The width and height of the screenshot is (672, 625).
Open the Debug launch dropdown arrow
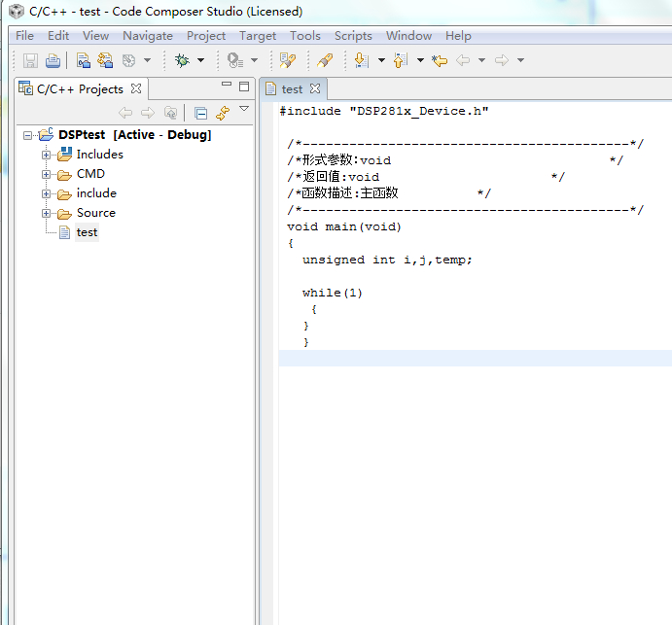click(x=200, y=60)
